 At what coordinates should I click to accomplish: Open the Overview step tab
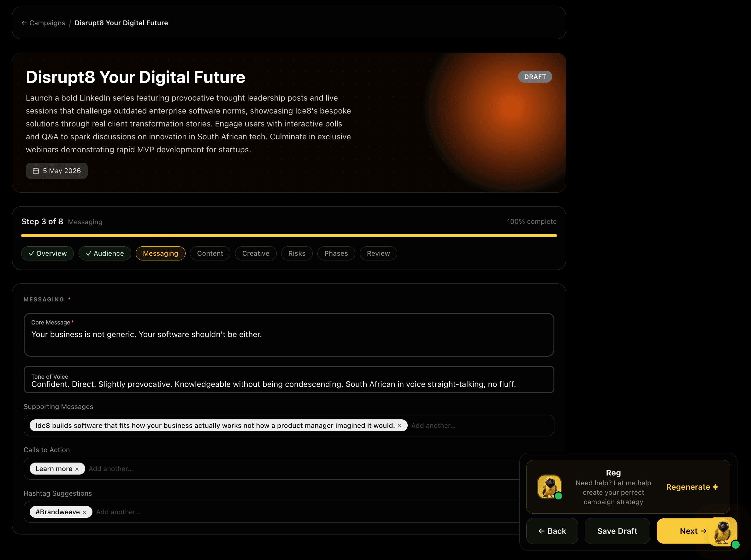(47, 253)
